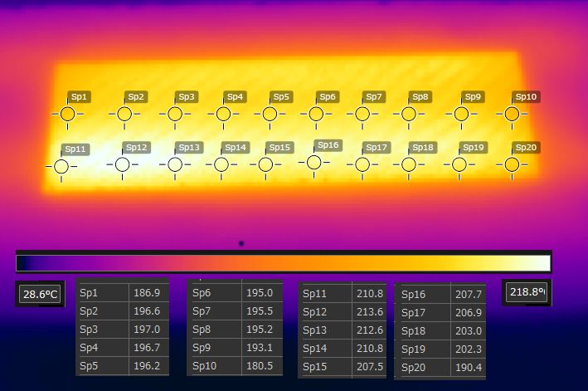Click the 28.6°C minimum temperature field

point(39,294)
